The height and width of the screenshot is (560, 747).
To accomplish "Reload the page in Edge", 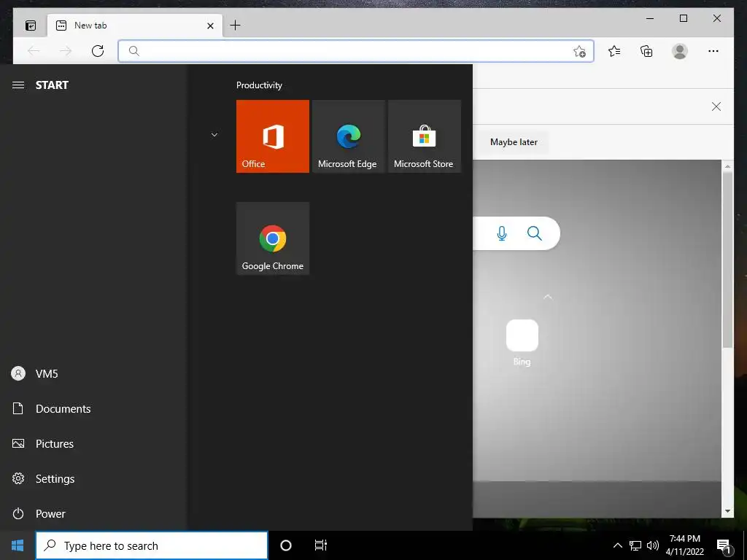I will [98, 51].
